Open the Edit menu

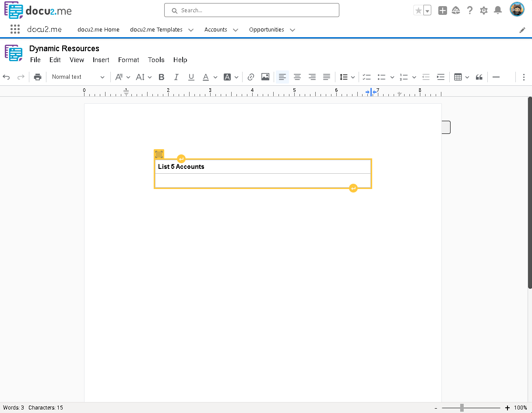[55, 60]
